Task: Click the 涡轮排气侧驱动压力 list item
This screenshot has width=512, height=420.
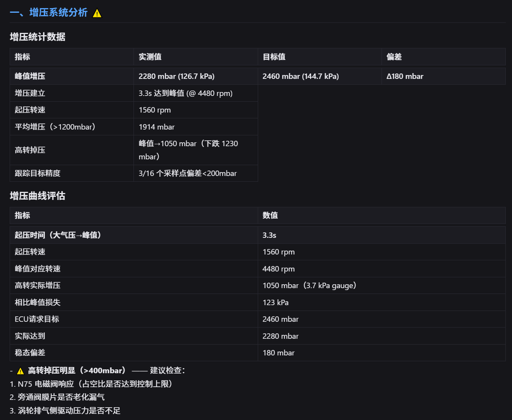Action: (x=65, y=411)
